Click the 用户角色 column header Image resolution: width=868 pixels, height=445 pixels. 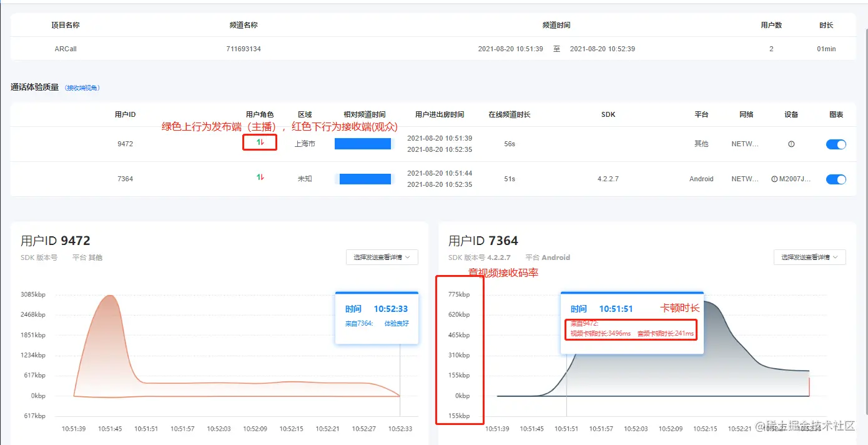[260, 114]
